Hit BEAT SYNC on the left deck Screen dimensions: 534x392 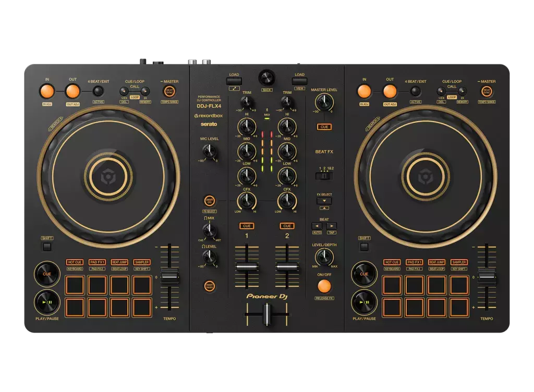(x=169, y=91)
